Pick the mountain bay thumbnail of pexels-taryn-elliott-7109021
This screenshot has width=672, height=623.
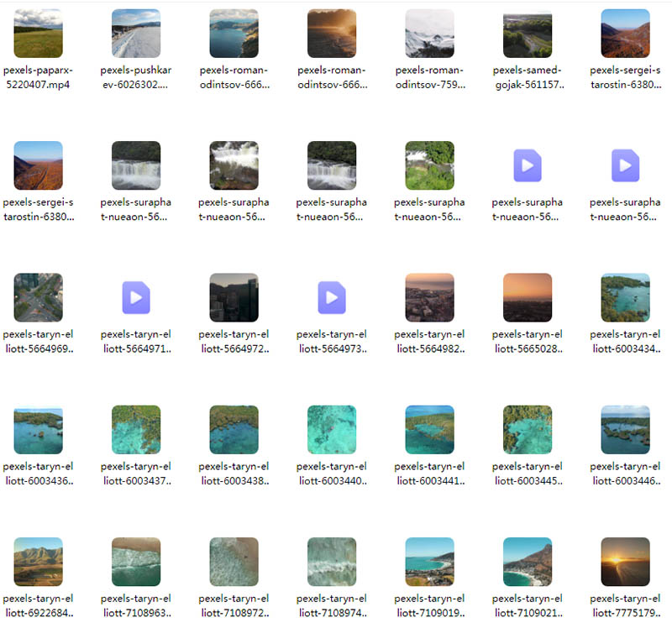point(528,562)
